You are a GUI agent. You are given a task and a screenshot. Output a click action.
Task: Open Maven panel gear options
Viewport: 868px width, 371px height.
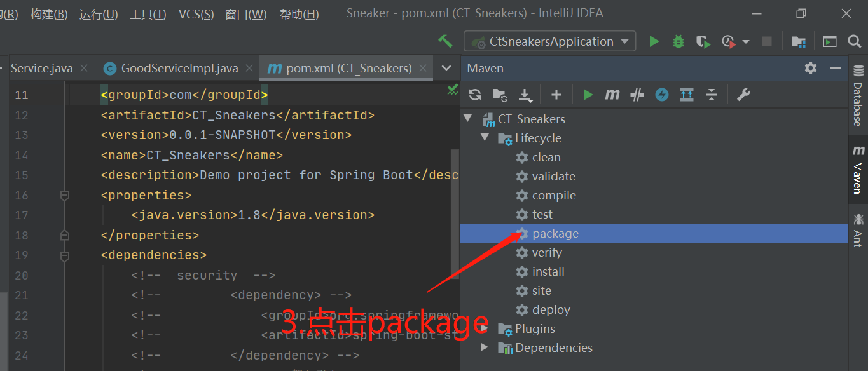point(811,68)
